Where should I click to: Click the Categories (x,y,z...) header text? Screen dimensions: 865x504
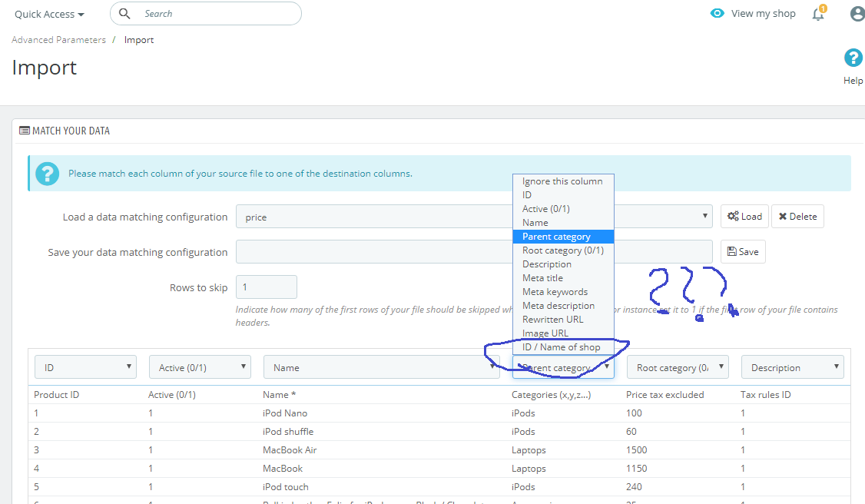(551, 395)
